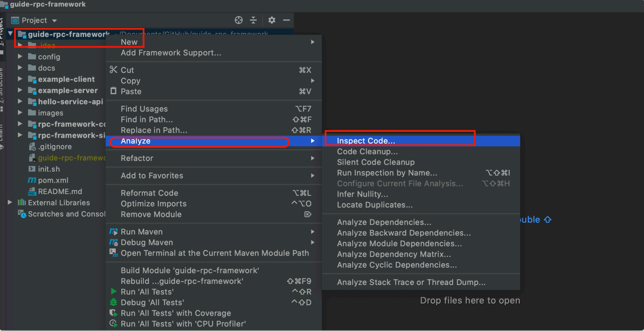Select Inspect Code... in submenu
The width and height of the screenshot is (644, 331).
click(421, 141)
